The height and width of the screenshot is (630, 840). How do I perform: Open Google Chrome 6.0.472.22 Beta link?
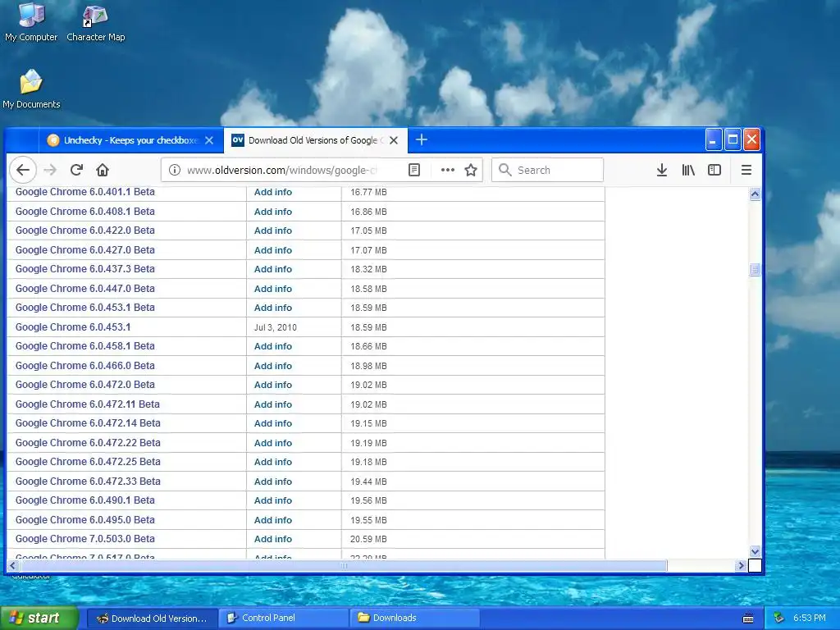click(88, 442)
